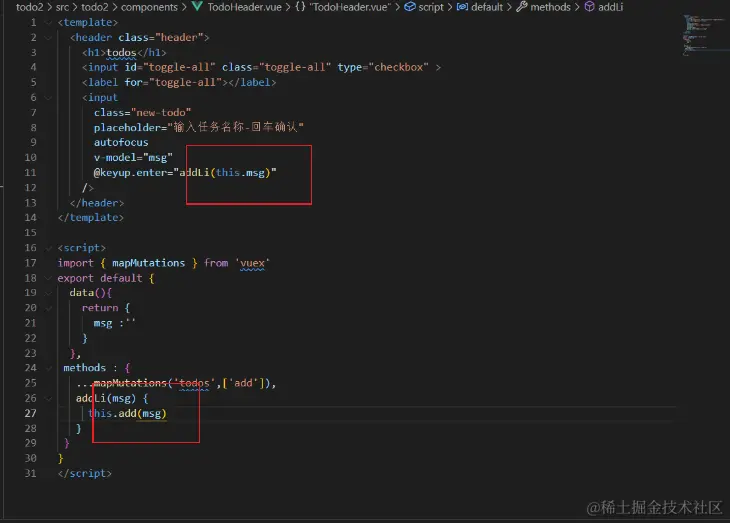Viewport: 730px width, 523px height.
Task: Click the default export symbol icon
Action: [462, 7]
